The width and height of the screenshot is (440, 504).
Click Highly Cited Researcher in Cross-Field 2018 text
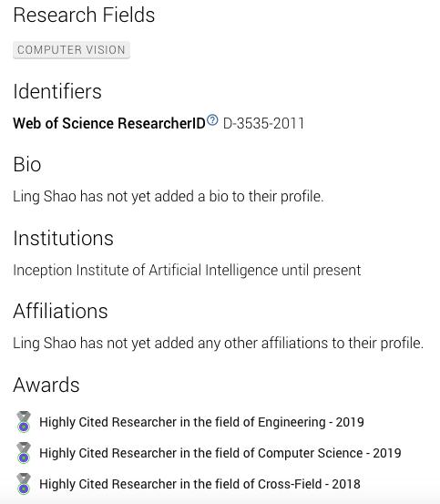200,484
